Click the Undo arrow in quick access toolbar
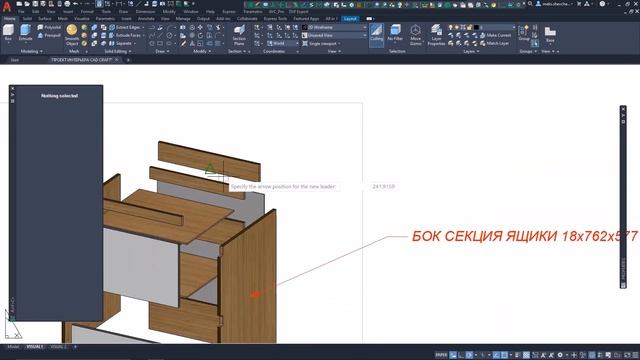This screenshot has width=640, height=360. tap(75, 4)
